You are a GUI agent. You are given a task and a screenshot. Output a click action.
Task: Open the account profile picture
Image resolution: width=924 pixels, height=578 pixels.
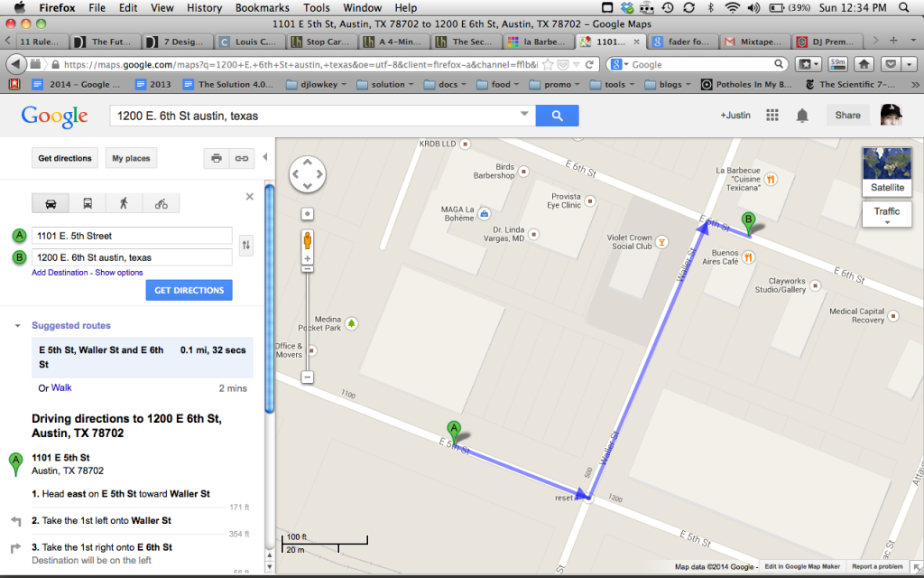[891, 115]
